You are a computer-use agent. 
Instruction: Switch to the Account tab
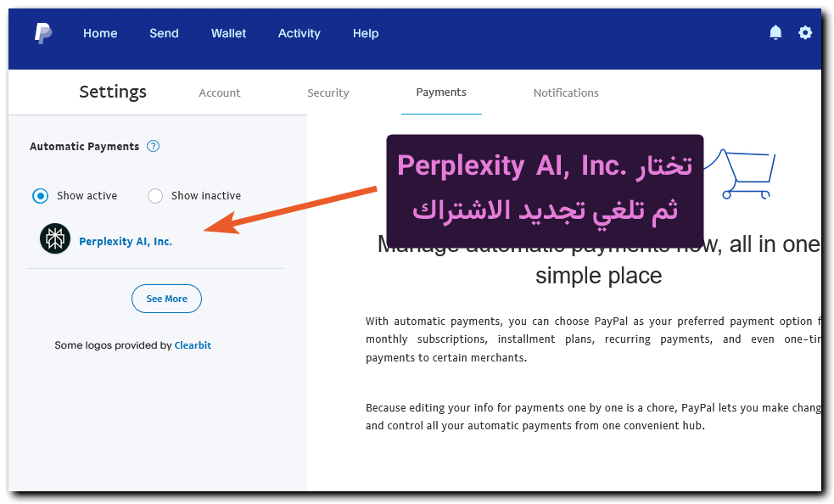click(x=220, y=93)
